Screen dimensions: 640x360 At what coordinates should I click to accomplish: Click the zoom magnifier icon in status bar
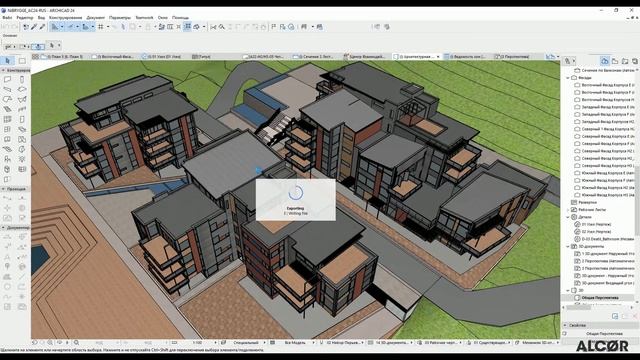click(76, 343)
